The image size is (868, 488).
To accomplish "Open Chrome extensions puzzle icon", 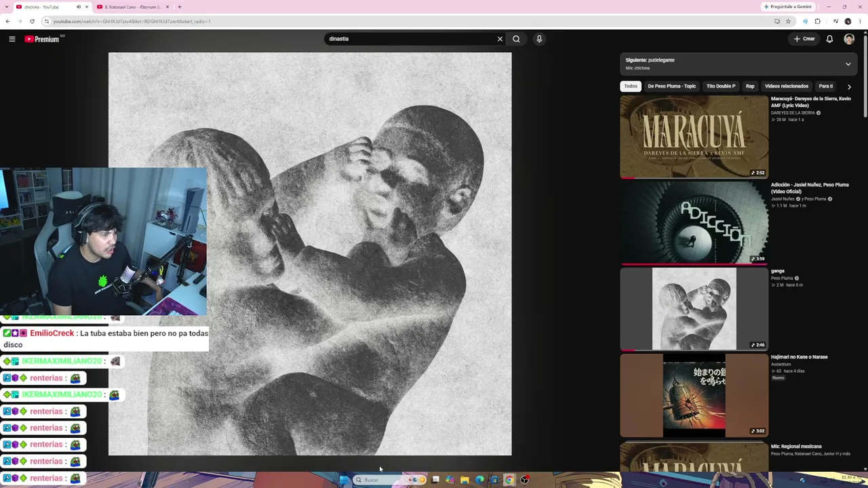I will pyautogui.click(x=818, y=21).
